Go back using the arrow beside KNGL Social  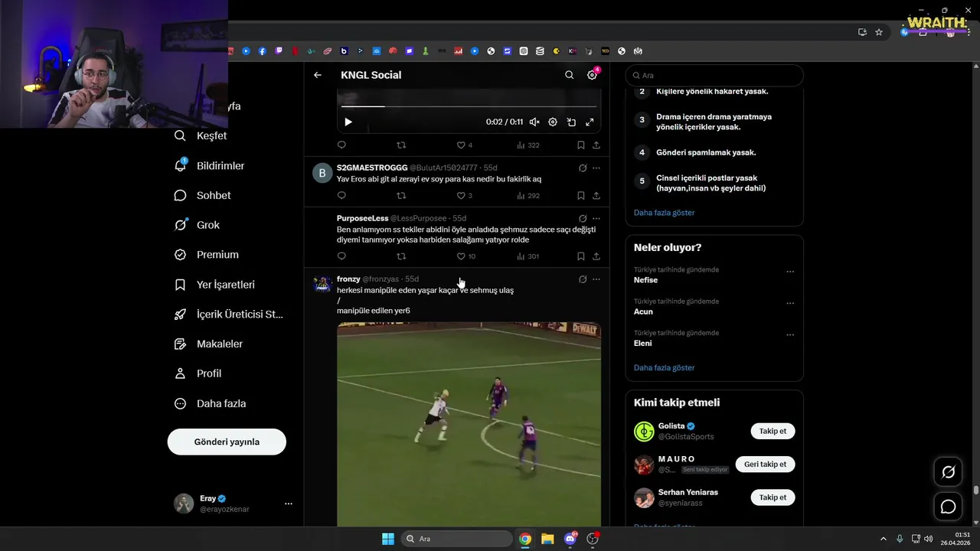318,75
